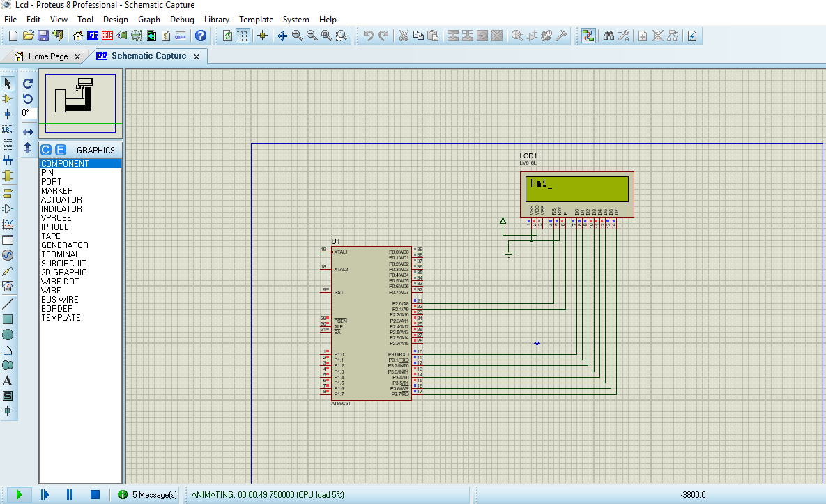
Task: Select the Voltage Probe mode tool
Action: (8, 271)
